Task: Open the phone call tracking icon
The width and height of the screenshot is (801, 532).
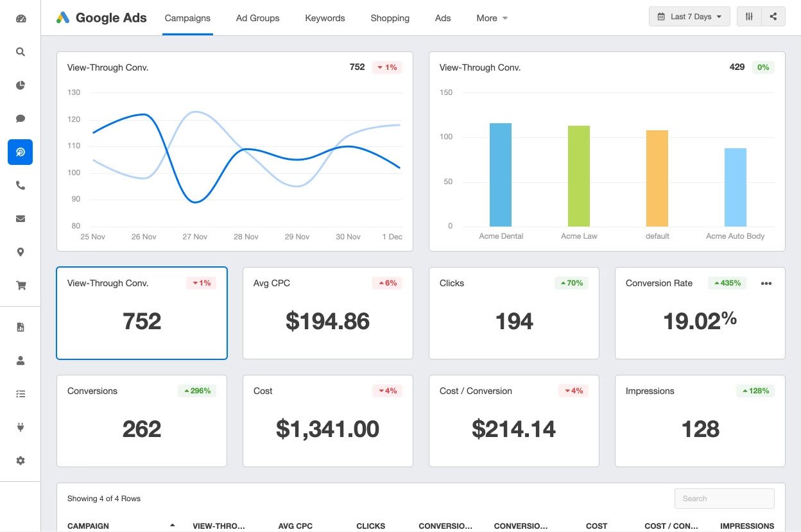Action: tap(21, 185)
